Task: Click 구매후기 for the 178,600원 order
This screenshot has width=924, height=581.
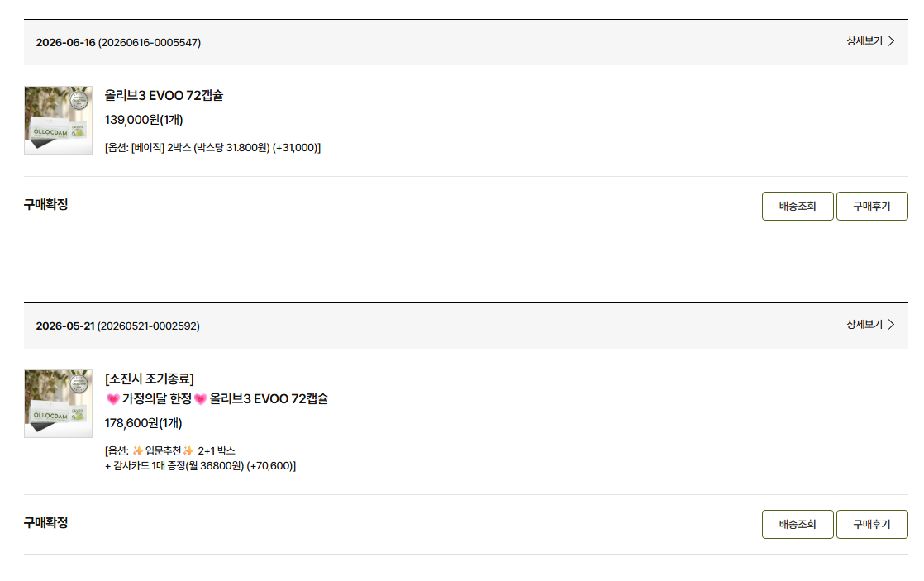Action: click(872, 525)
